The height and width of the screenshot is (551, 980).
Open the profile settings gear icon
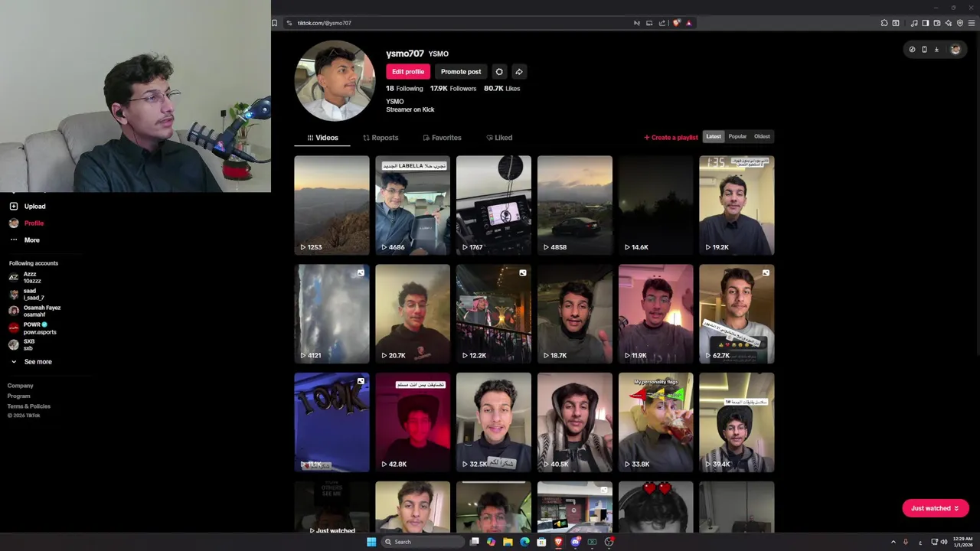coord(499,72)
